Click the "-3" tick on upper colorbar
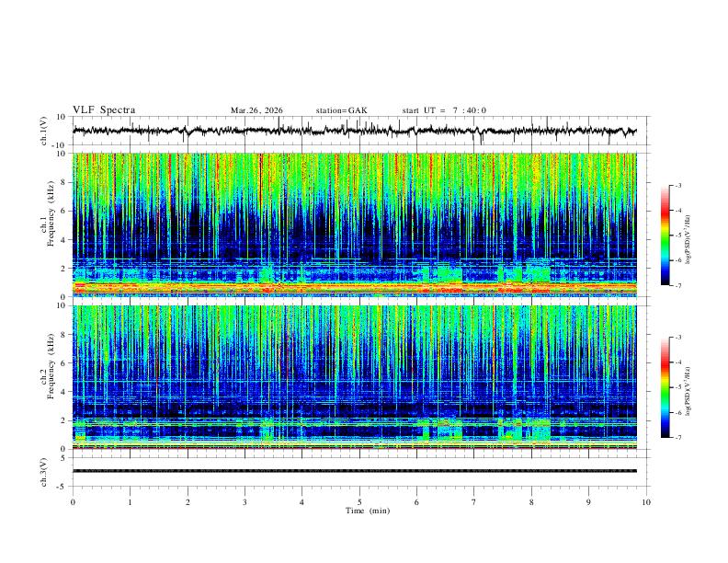This screenshot has width=728, height=563. 678,185
